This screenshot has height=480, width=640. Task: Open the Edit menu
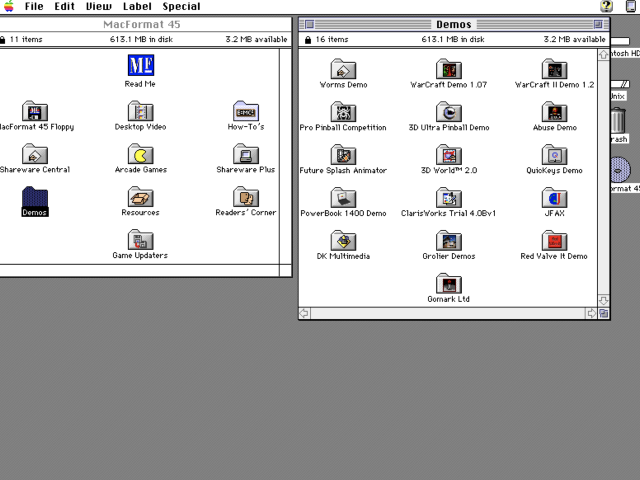(x=64, y=7)
